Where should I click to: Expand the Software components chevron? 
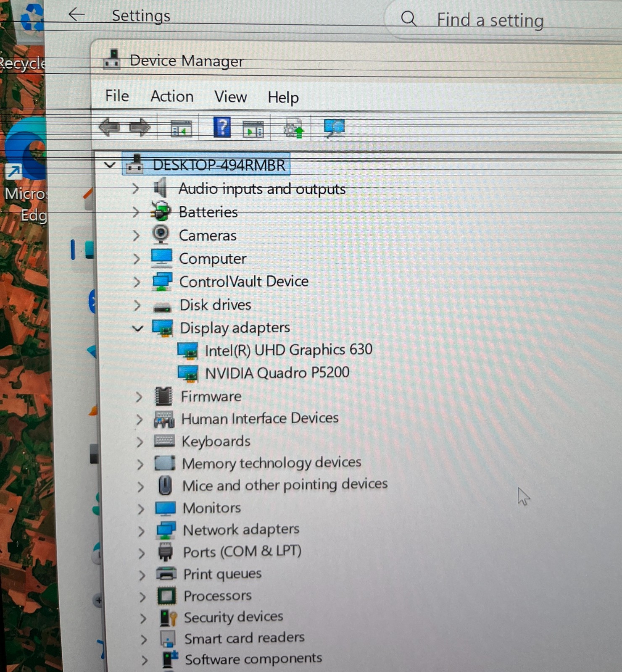point(144,661)
